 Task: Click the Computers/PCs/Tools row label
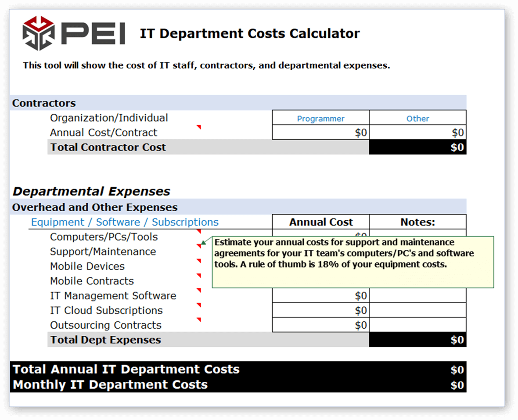(x=104, y=237)
